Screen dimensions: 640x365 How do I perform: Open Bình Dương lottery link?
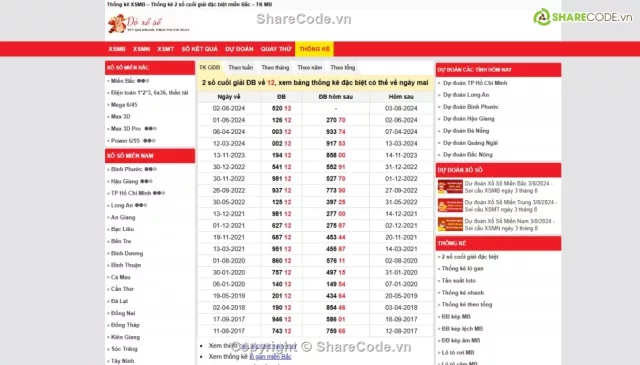coord(127,253)
